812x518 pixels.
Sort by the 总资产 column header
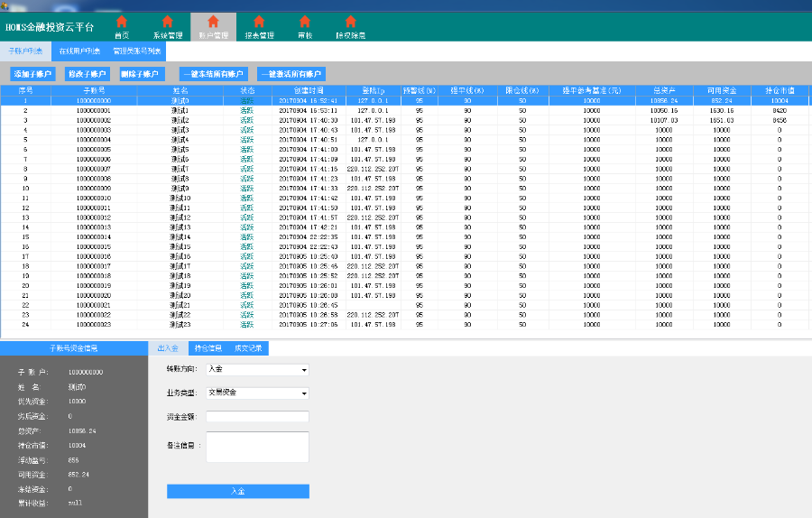click(x=663, y=90)
